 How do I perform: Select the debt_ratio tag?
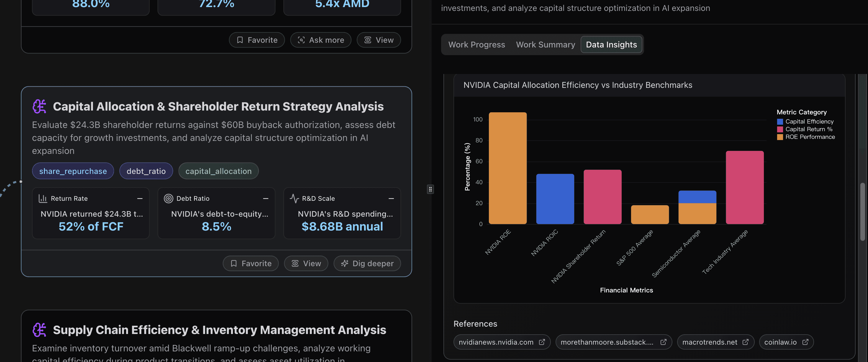click(146, 171)
